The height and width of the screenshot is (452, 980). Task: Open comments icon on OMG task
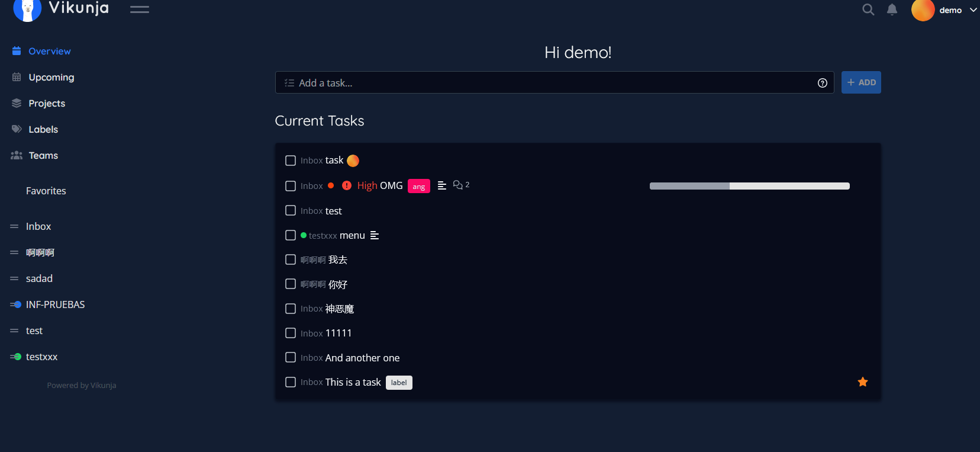point(458,185)
